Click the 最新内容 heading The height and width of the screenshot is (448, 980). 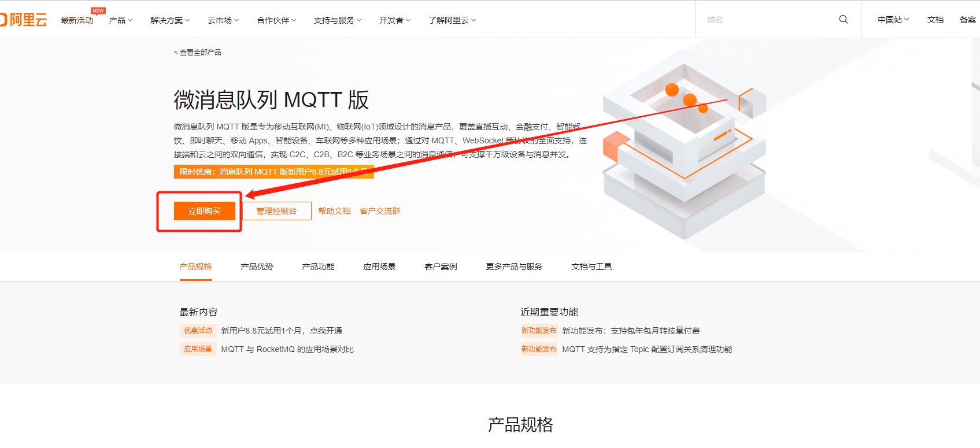pyautogui.click(x=198, y=312)
